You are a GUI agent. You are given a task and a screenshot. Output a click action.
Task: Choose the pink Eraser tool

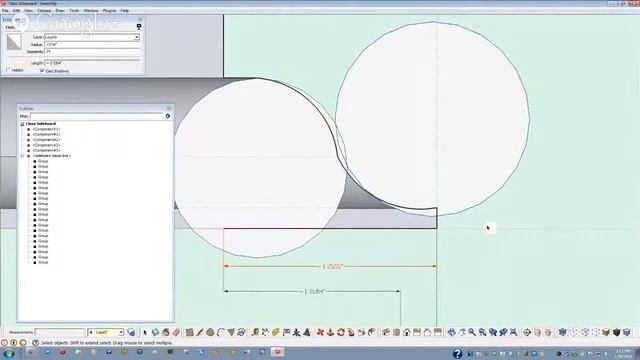[x=176, y=333]
